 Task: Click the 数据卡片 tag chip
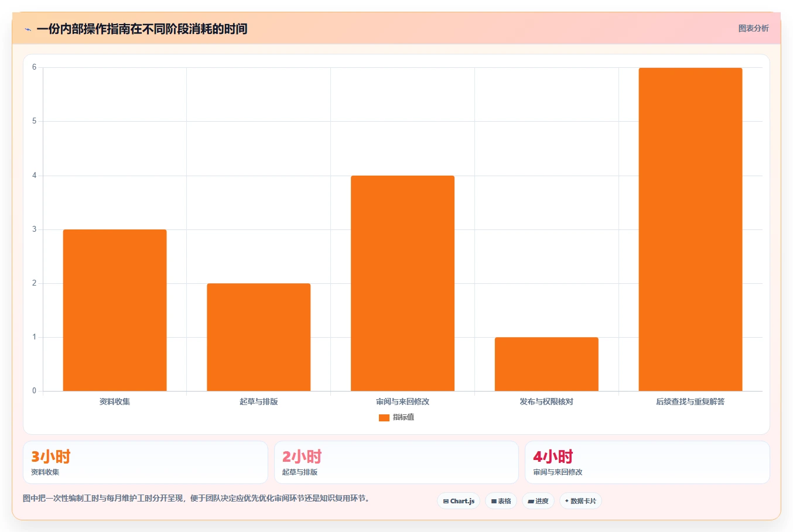(x=580, y=501)
